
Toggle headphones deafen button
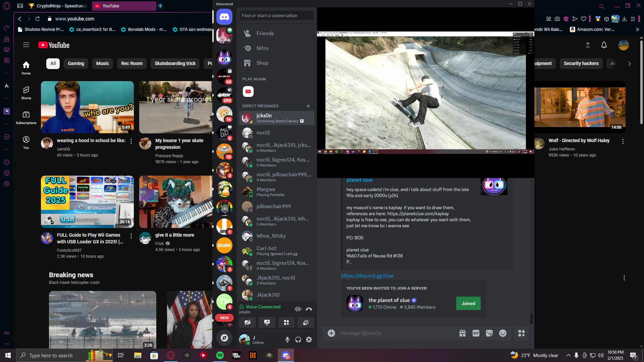(x=298, y=340)
